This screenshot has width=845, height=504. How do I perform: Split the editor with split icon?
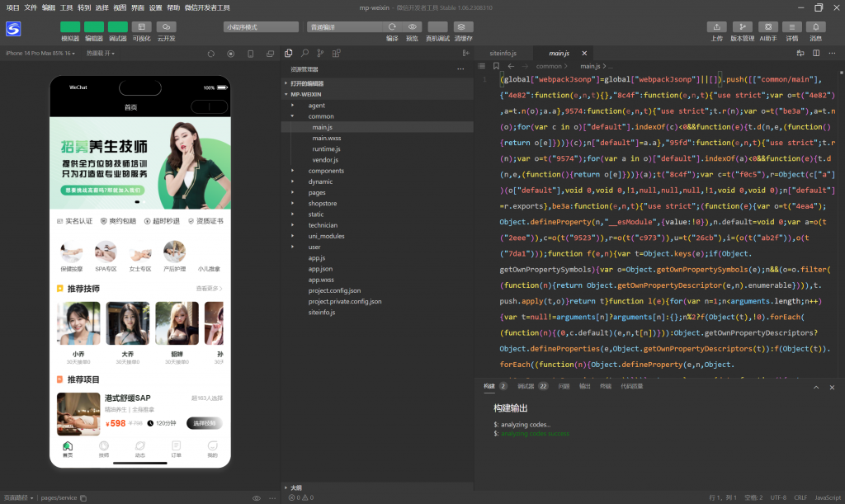pyautogui.click(x=815, y=53)
